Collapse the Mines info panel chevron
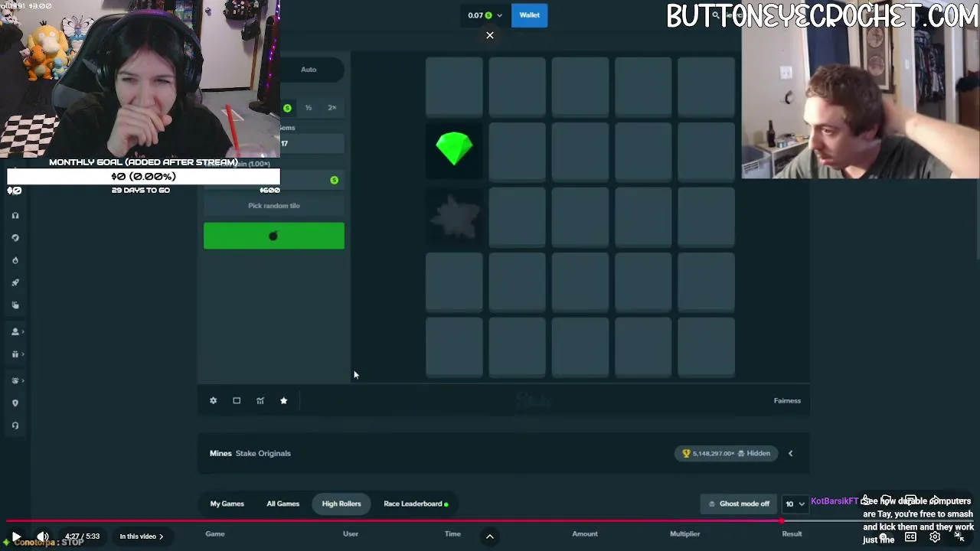This screenshot has height=551, width=980. tap(791, 454)
